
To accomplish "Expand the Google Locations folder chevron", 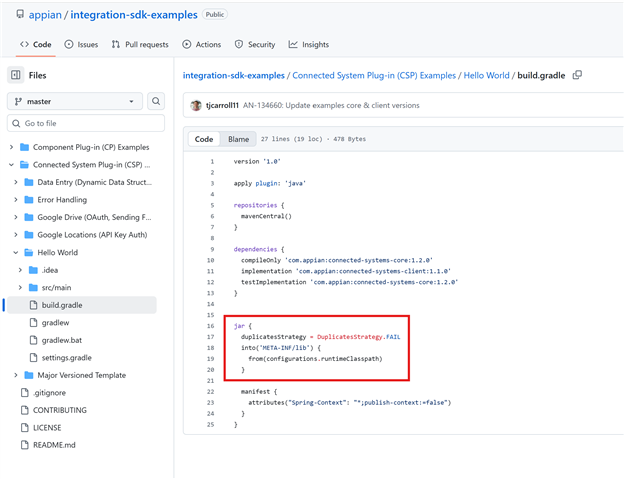I will point(16,235).
